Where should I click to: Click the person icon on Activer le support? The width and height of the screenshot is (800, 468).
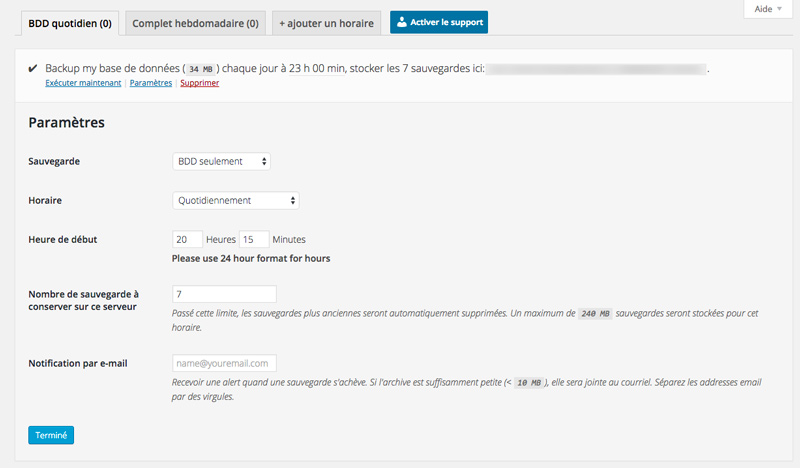(402, 22)
